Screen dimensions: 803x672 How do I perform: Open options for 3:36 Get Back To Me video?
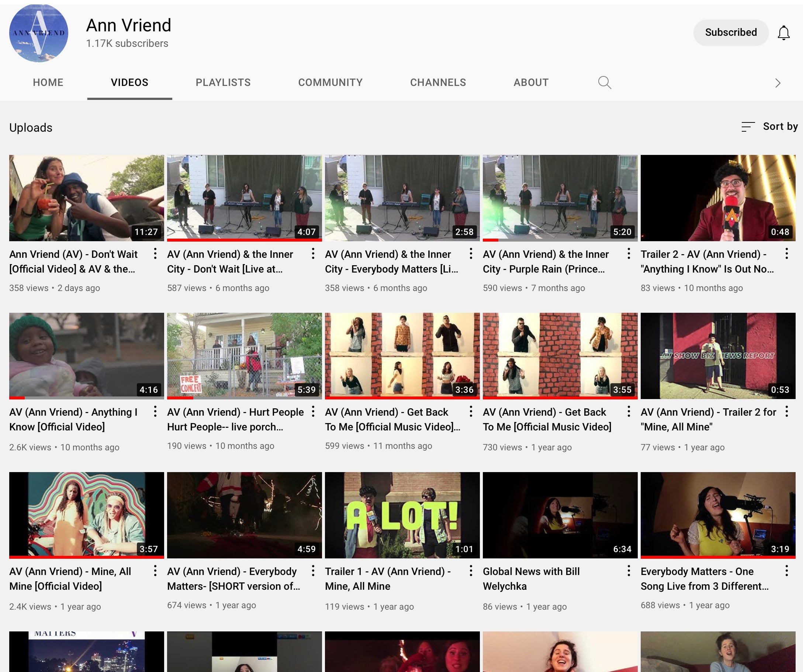471,411
